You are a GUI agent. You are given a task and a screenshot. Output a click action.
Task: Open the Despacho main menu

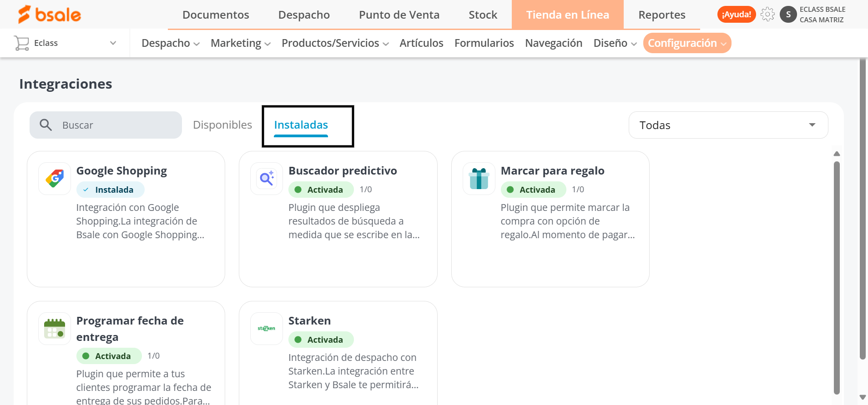(x=304, y=15)
